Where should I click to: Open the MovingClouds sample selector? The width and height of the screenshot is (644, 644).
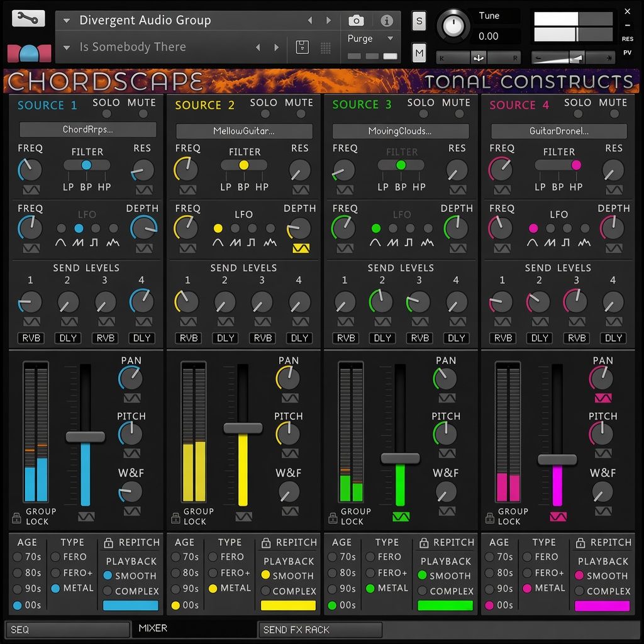tap(401, 131)
